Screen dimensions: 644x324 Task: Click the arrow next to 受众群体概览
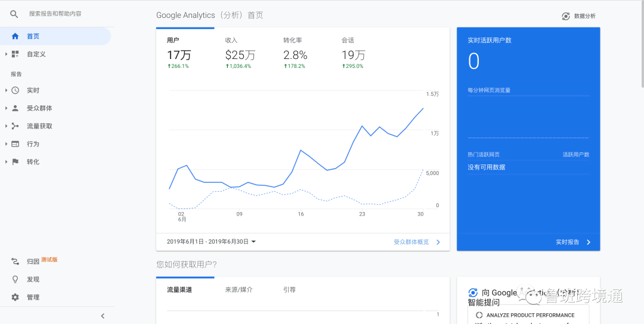pyautogui.click(x=438, y=242)
